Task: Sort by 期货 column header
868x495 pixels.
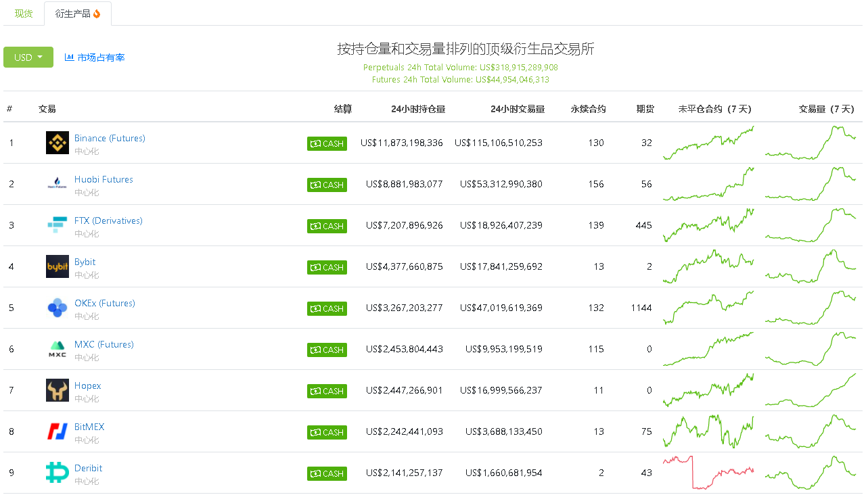Action: tap(645, 108)
